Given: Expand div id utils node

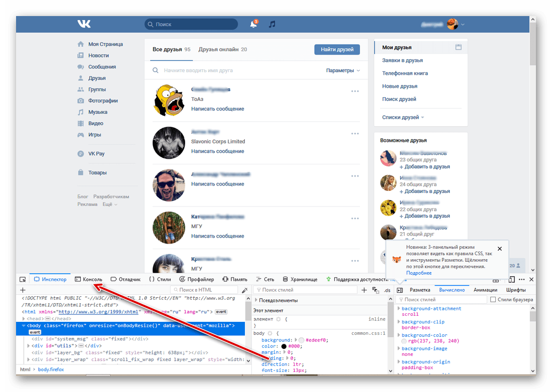Looking at the screenshot, I should pyautogui.click(x=29, y=345).
